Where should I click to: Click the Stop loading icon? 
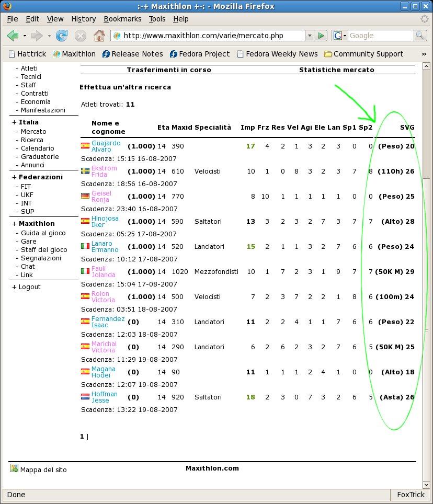81,36
